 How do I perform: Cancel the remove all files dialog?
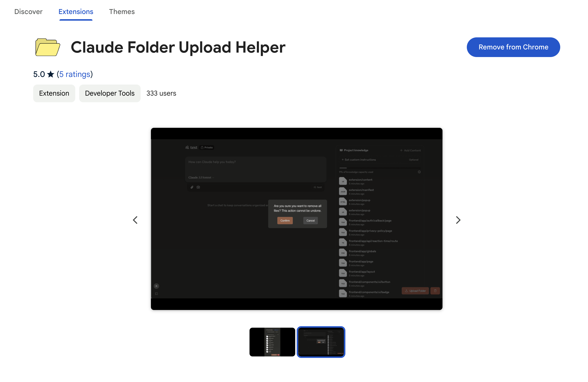310,220
